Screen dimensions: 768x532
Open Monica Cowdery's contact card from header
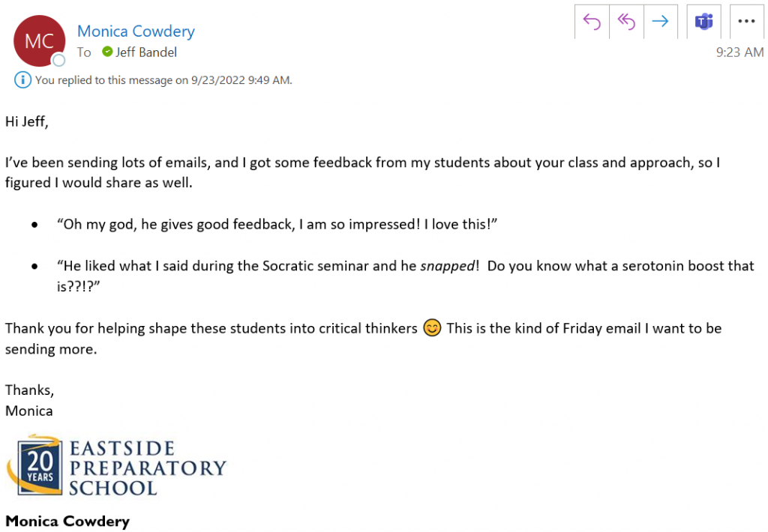click(136, 31)
